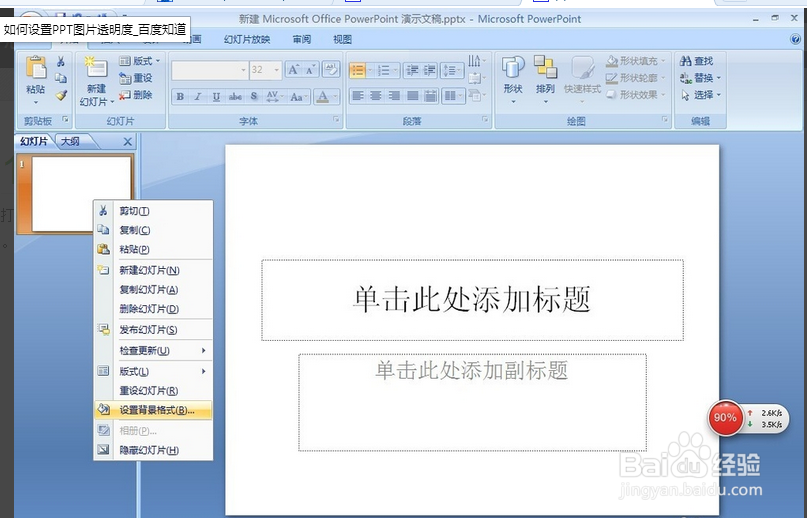The width and height of the screenshot is (807, 518).
Task: Click the Clear Formatting icon
Action: click(x=330, y=70)
